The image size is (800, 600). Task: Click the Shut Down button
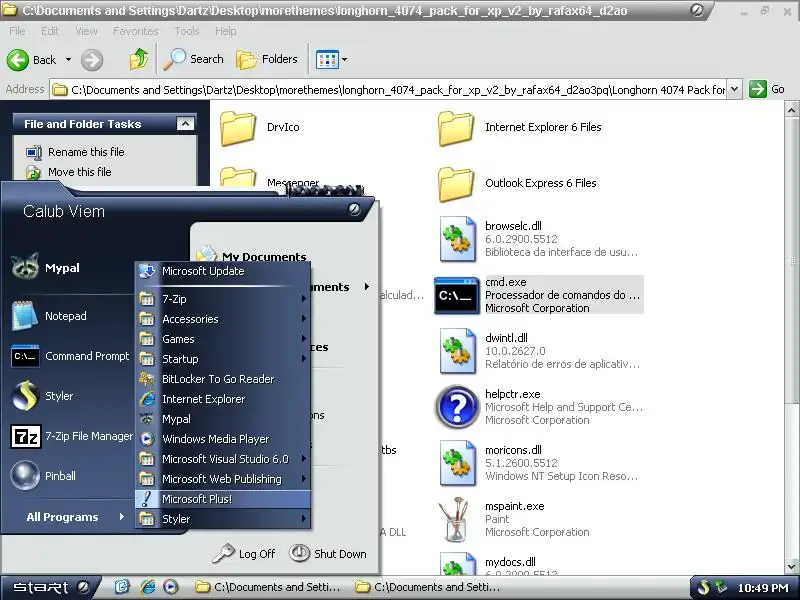click(328, 554)
